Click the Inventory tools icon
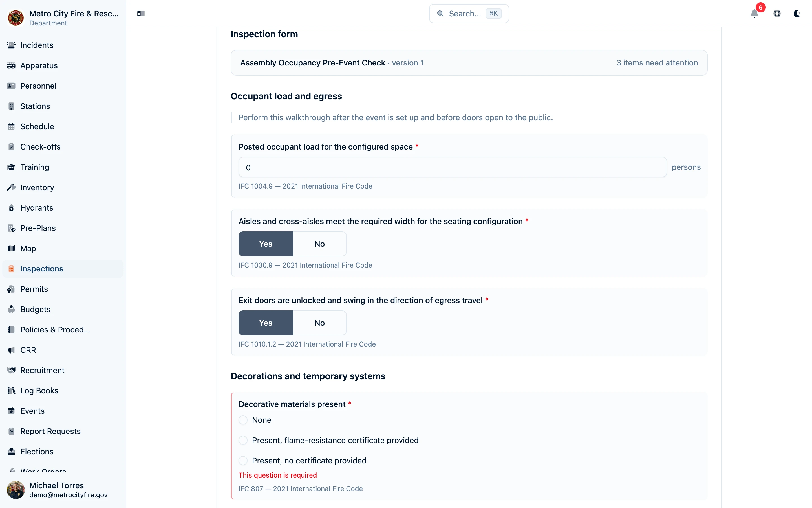 11,187
